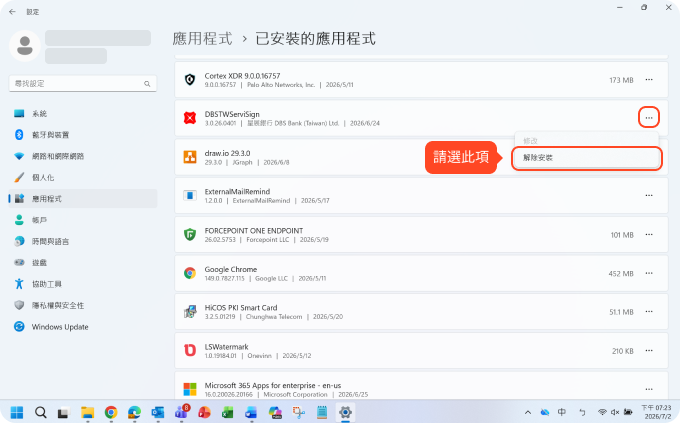Open the more options menu for ExternalMailRemind
The image size is (680, 423).
tap(649, 196)
